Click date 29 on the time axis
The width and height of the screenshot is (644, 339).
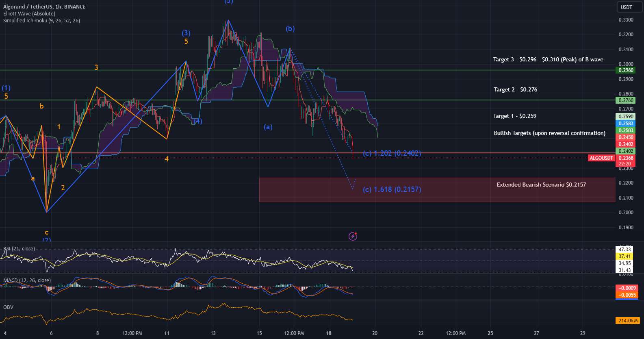pyautogui.click(x=583, y=333)
